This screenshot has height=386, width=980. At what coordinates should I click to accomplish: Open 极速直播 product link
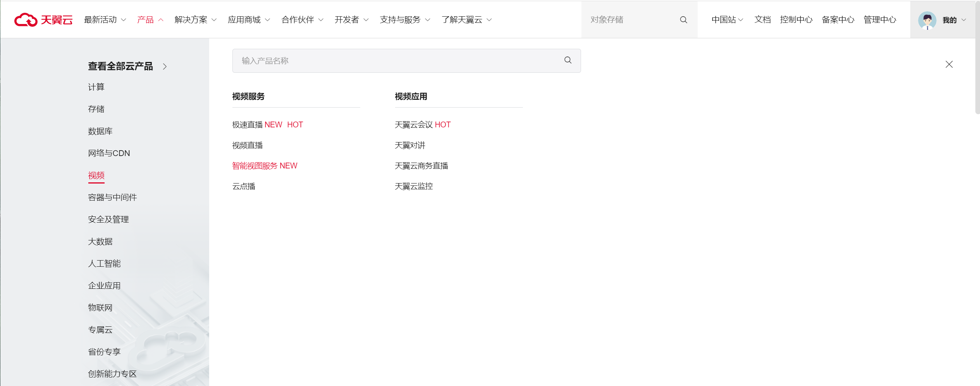tap(248, 125)
